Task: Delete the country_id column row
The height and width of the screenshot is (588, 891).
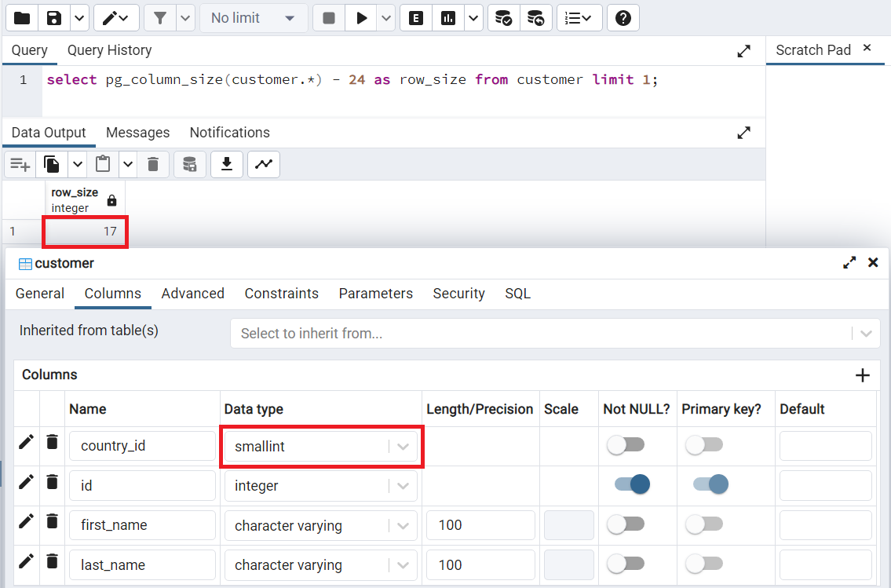Action: coord(53,442)
